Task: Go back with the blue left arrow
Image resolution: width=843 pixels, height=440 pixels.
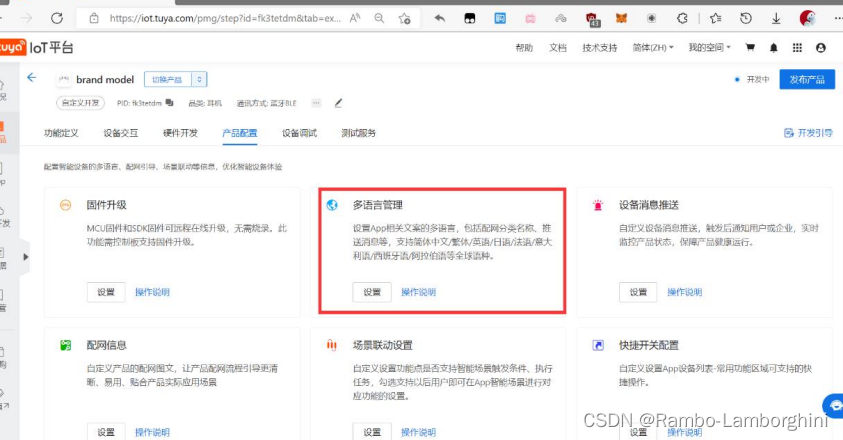Action: (32, 78)
